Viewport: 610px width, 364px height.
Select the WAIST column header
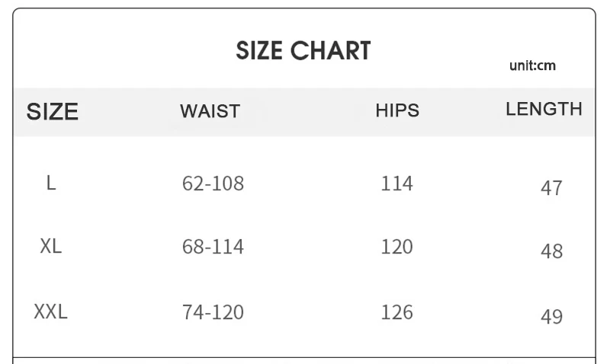tap(210, 111)
